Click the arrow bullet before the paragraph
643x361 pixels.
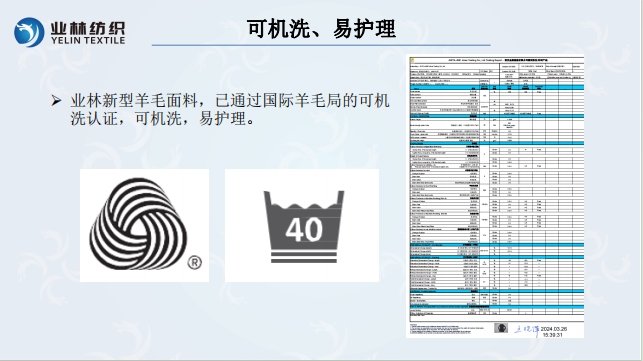[56, 100]
